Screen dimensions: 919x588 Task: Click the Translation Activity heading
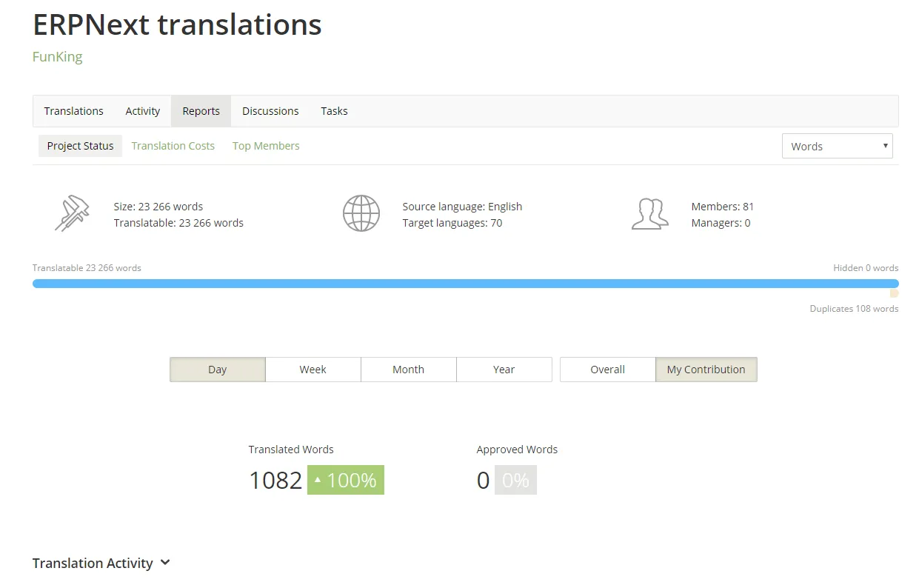[93, 564]
